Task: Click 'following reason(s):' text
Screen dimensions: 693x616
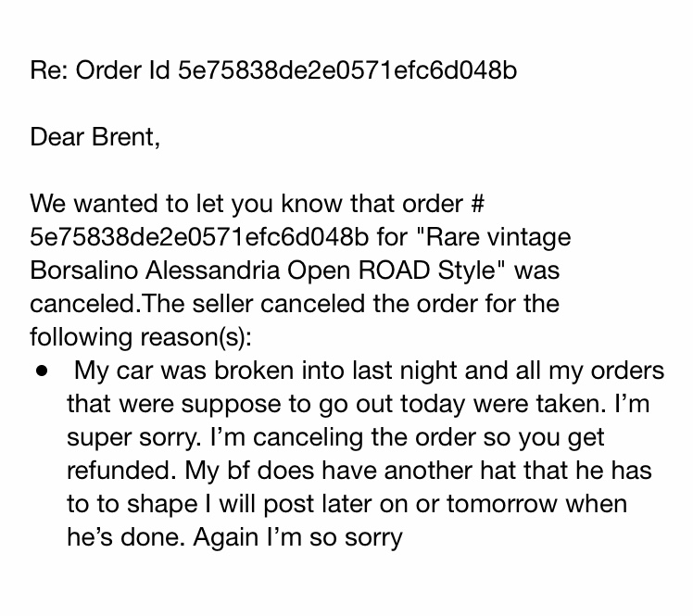Action: pos(141,338)
